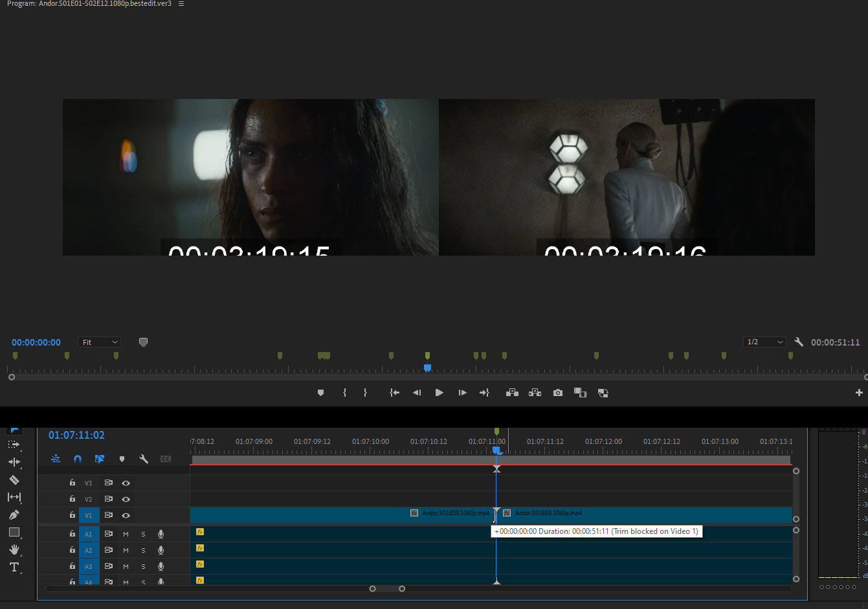868x609 pixels.
Task: Select right Andor.S01E09.1080p.mp4 clip
Action: click(x=645, y=515)
